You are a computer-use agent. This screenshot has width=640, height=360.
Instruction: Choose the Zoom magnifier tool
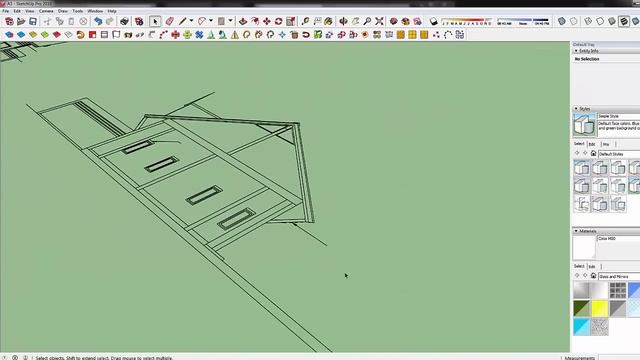[367, 21]
